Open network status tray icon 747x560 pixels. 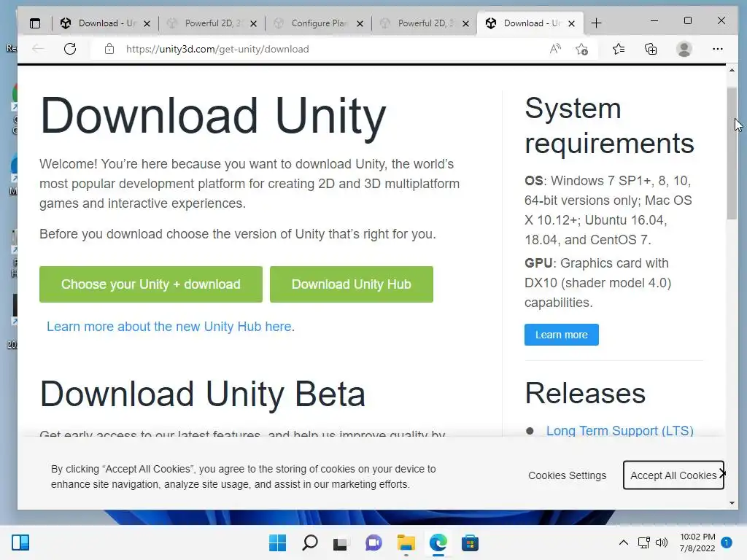point(644,542)
